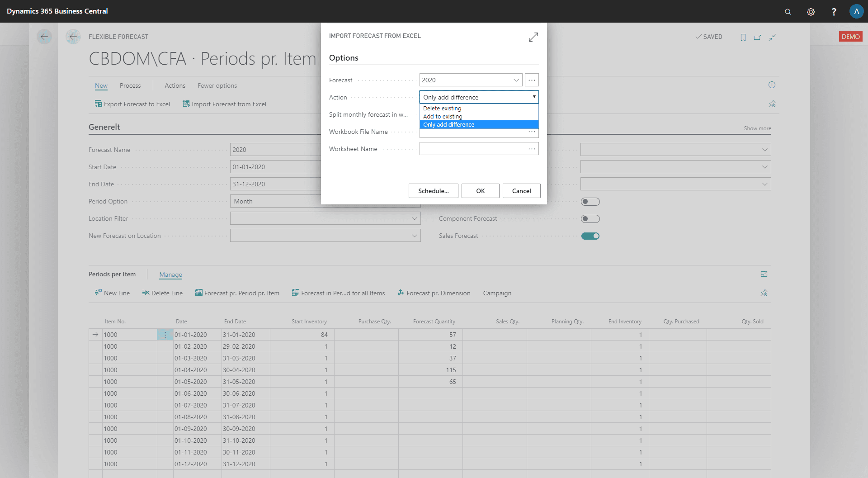This screenshot has height=478, width=868.
Task: Choose 'Delete existing' option
Action: [479, 109]
